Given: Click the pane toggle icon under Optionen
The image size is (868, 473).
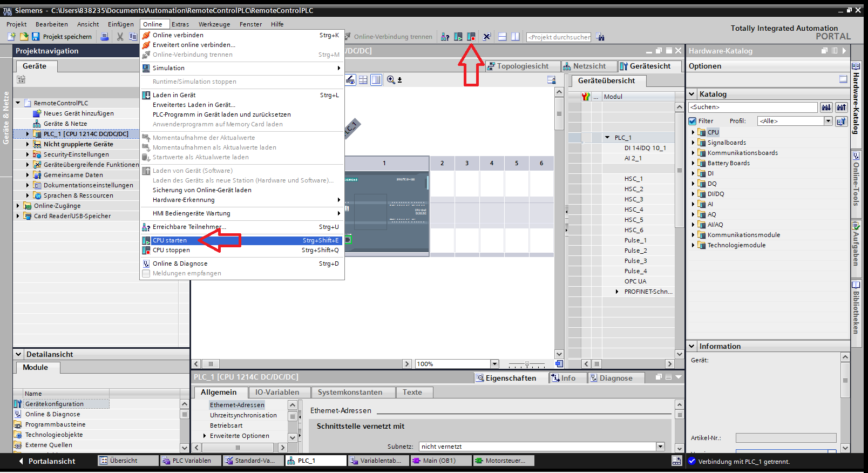Looking at the screenshot, I should [x=843, y=79].
